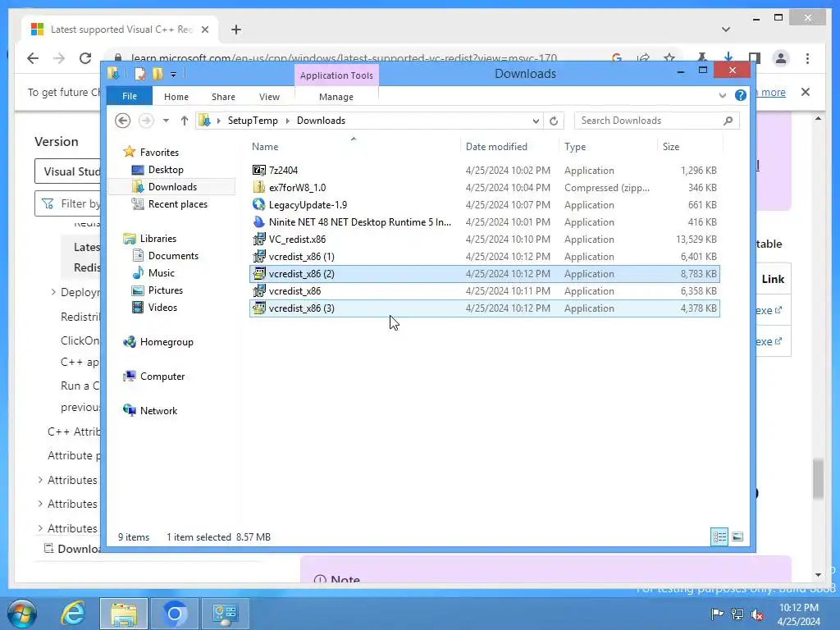Reload the Chrome page
This screenshot has width=840, height=630.
pos(85,58)
